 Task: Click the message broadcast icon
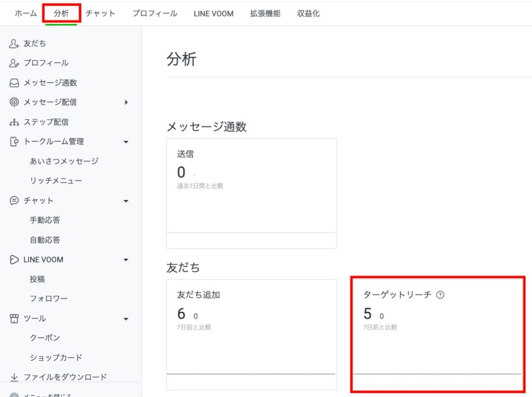14,102
